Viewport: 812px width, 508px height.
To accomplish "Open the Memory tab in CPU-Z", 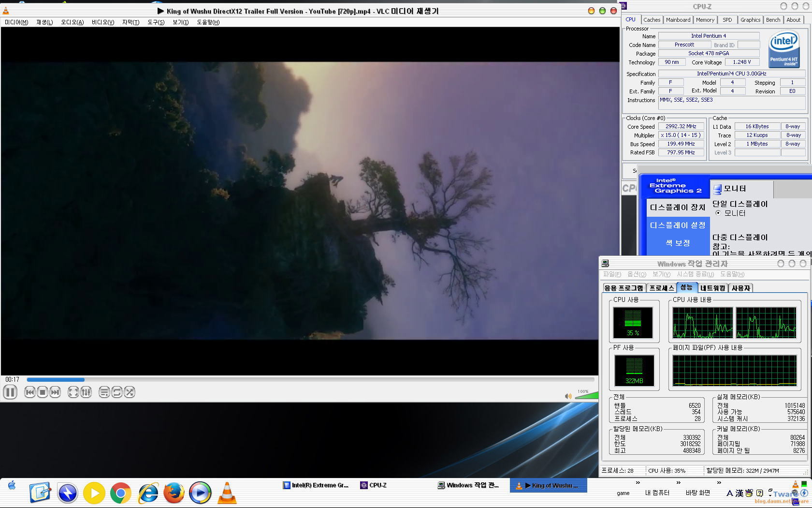I will click(x=705, y=20).
